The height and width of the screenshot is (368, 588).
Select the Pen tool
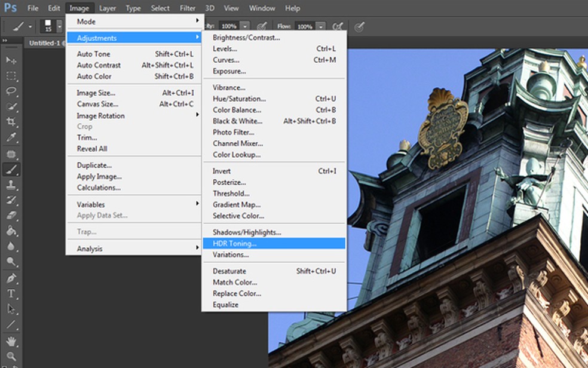(11, 278)
